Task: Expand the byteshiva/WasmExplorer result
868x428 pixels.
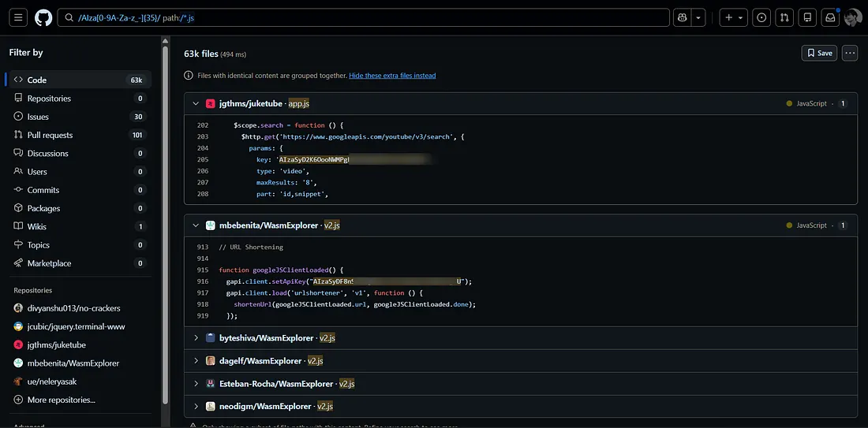Action: point(196,338)
